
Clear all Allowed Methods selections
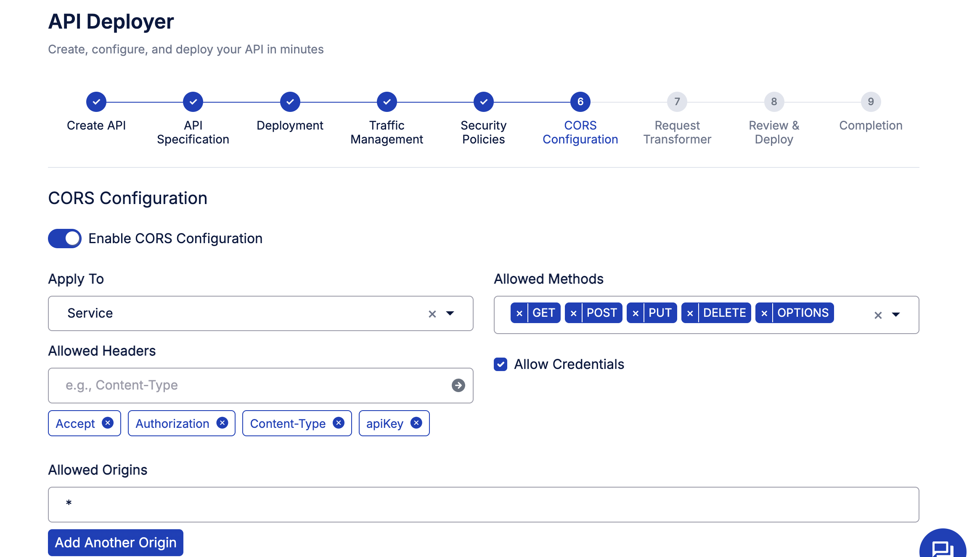point(878,315)
